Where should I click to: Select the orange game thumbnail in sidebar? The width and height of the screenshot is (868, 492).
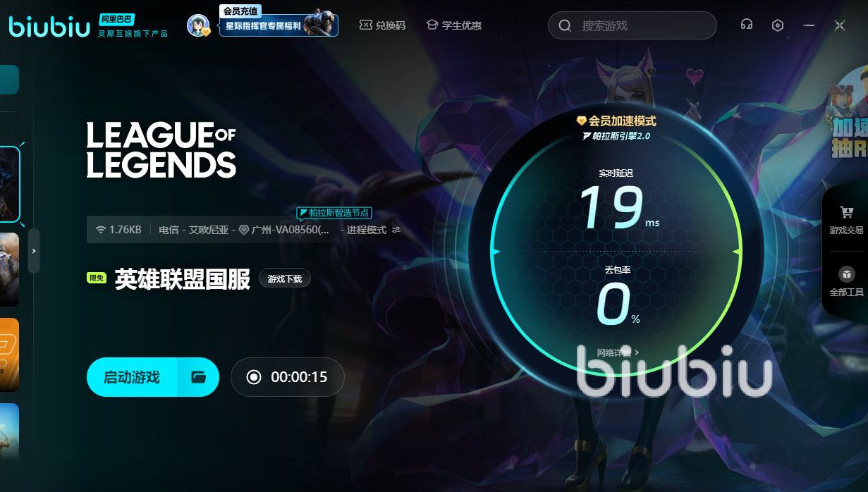coord(9,355)
